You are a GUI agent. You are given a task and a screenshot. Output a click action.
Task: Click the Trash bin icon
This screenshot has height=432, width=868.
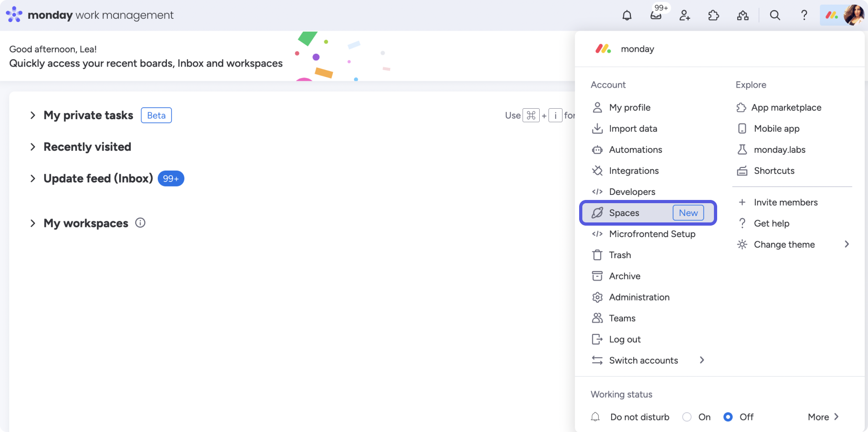[x=597, y=255]
